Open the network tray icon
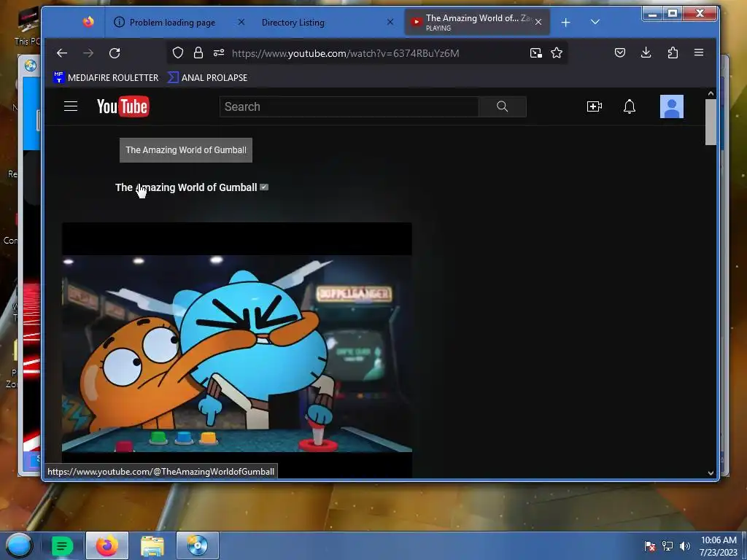 667,545
